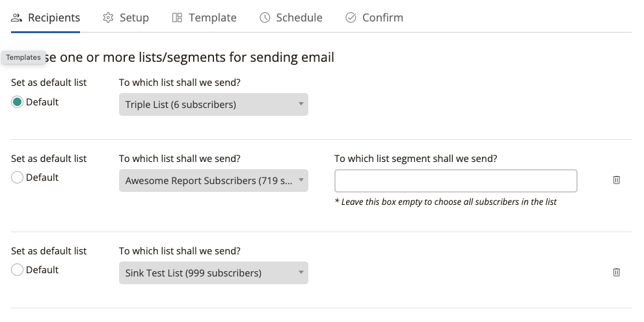Open the Sink Test List dropdown
This screenshot has width=644, height=322.
tap(213, 273)
